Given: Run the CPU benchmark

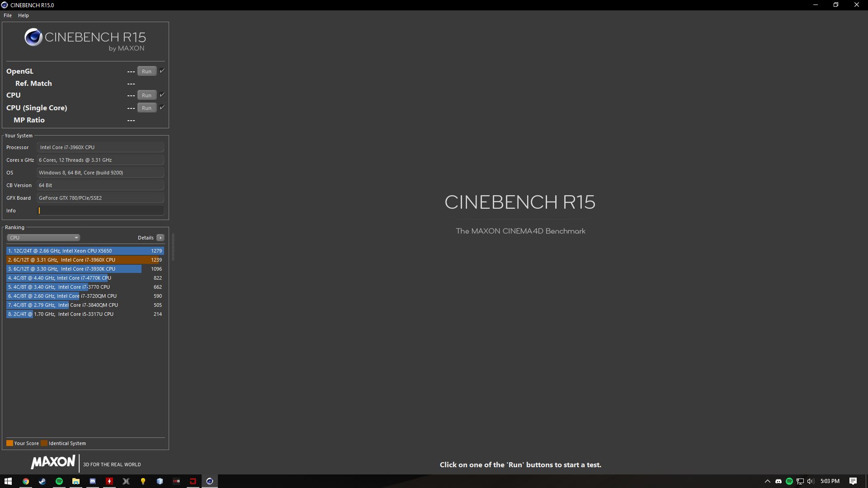Looking at the screenshot, I should (147, 95).
